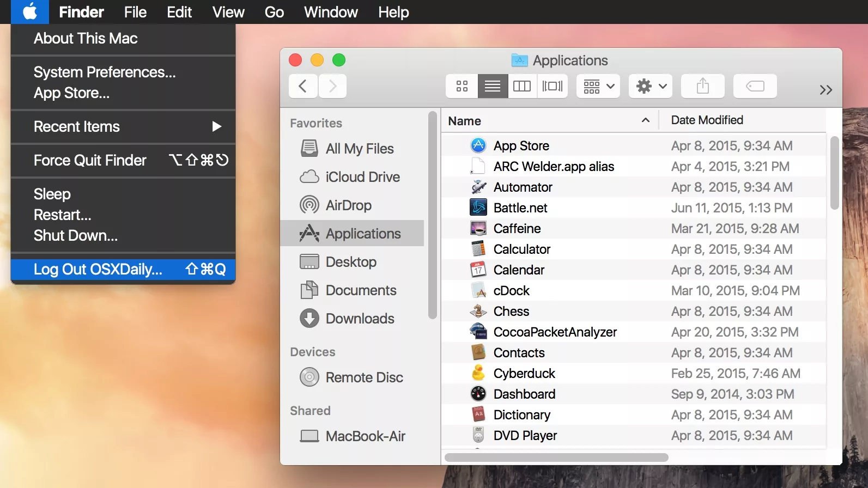Choose About This Mac
Viewport: 868px width, 488px height.
(x=123, y=38)
